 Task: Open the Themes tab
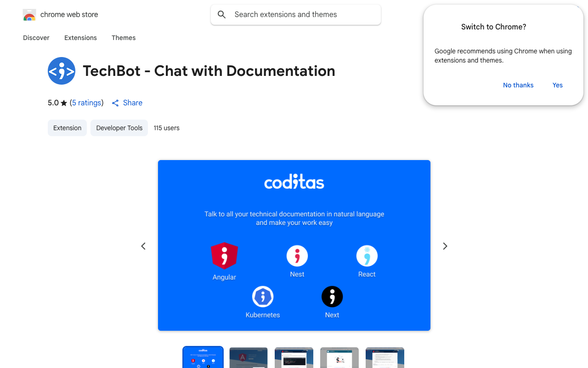click(124, 38)
